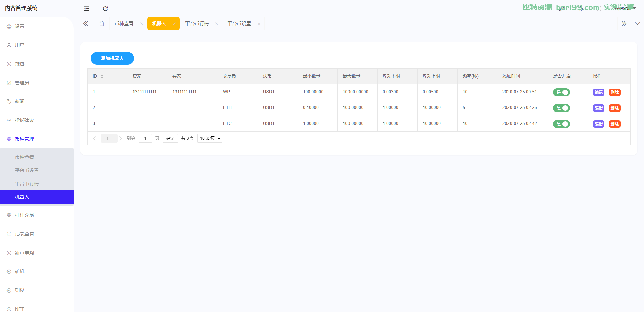Toggle the 是否开启 switch for ETC robot
Viewport: 644px width, 312px height.
561,124
